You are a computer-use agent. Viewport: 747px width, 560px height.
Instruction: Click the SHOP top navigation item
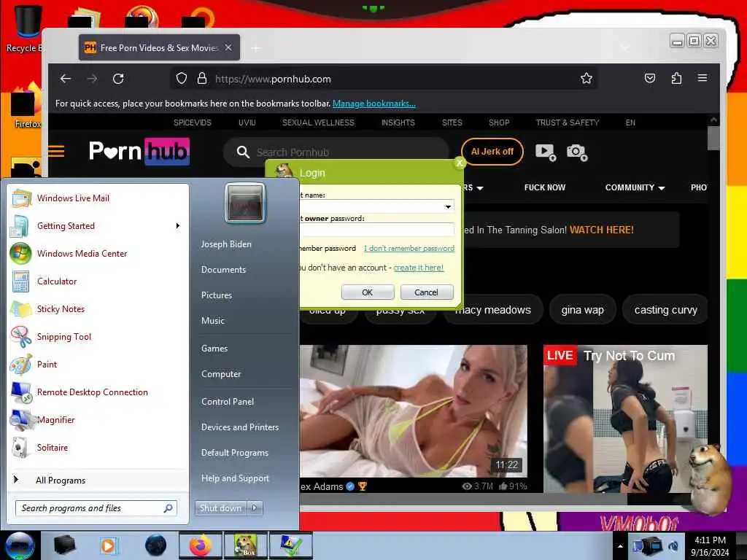(499, 122)
